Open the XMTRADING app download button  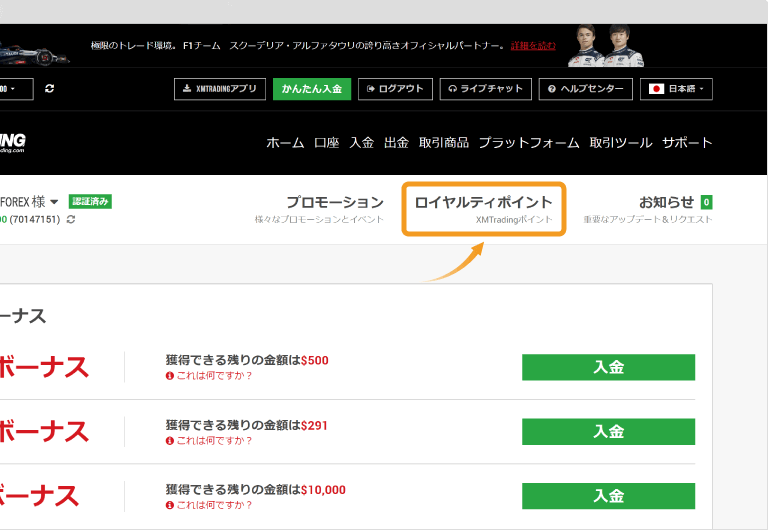[x=220, y=89]
